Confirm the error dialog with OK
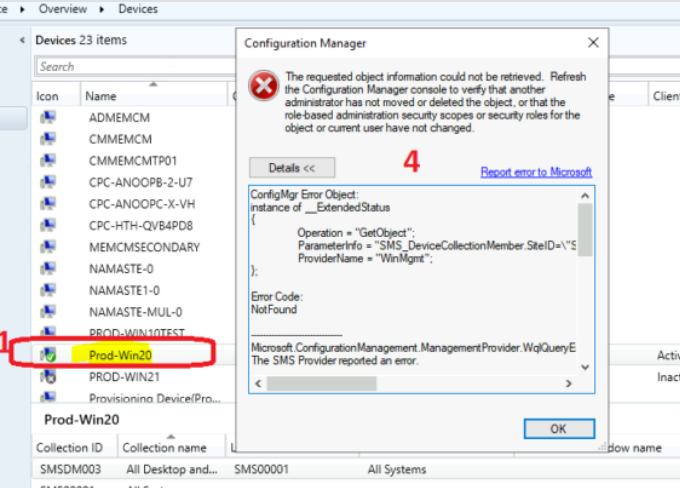680x488 pixels. pos(559,429)
